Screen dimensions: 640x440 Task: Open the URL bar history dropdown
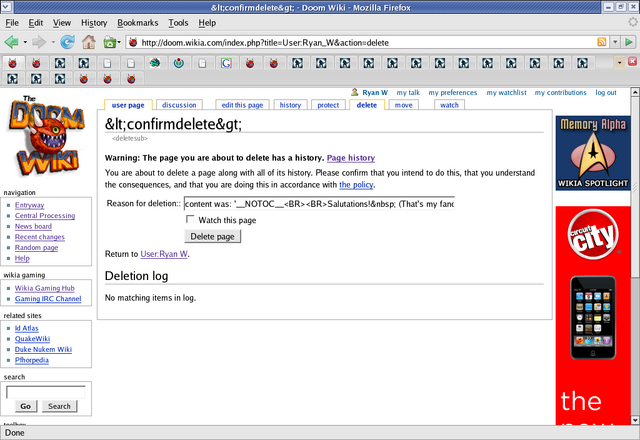[x=615, y=42]
